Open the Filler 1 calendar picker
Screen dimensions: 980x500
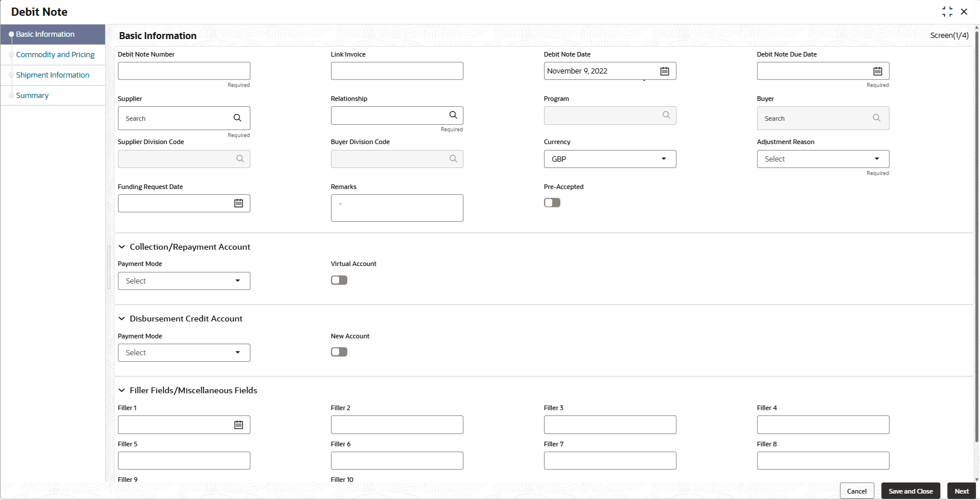239,425
